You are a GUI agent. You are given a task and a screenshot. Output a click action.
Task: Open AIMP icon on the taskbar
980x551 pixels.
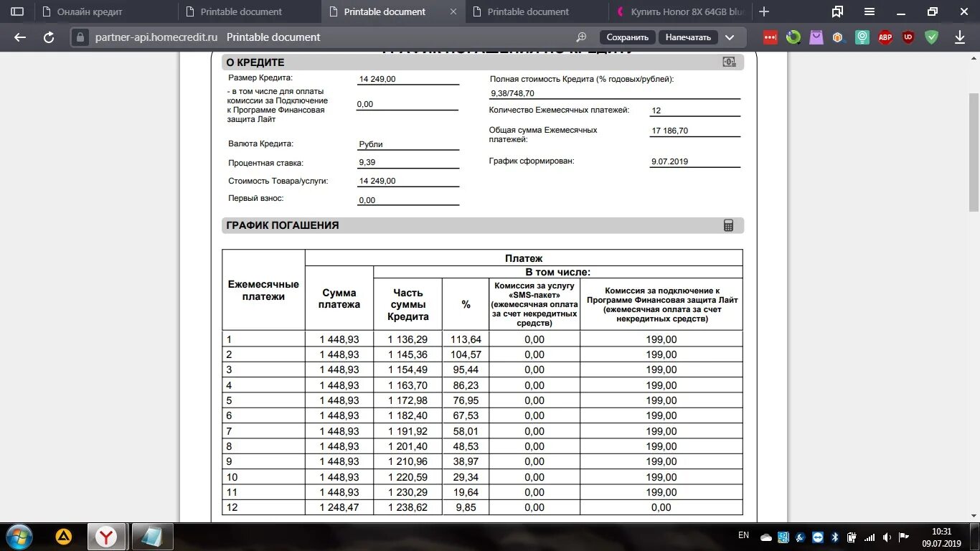(64, 537)
